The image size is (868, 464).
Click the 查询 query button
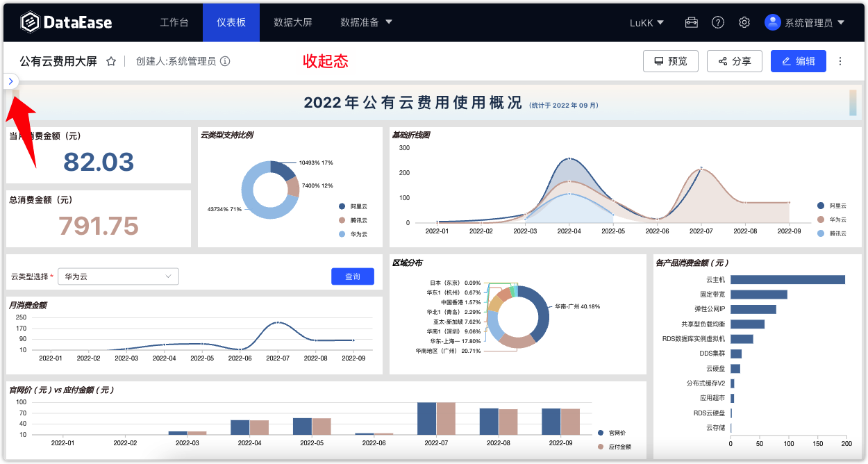[x=352, y=276]
